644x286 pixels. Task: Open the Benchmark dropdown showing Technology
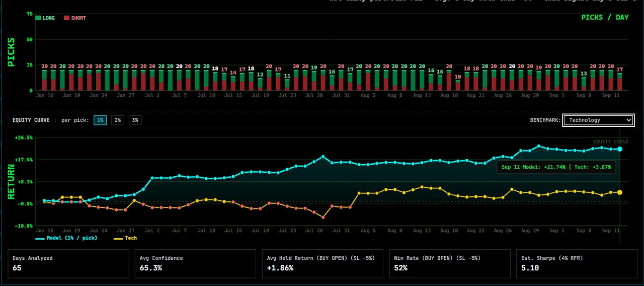coord(598,120)
